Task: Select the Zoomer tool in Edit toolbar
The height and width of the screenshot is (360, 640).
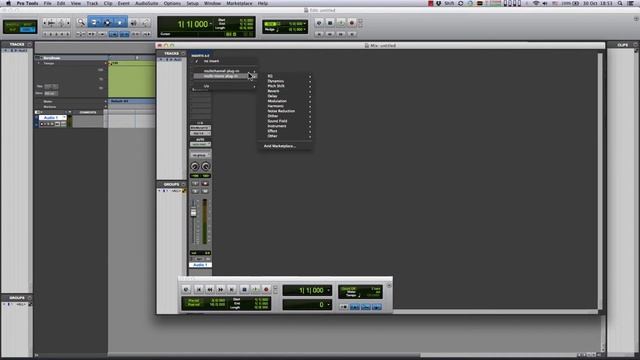Action: tap(81, 22)
